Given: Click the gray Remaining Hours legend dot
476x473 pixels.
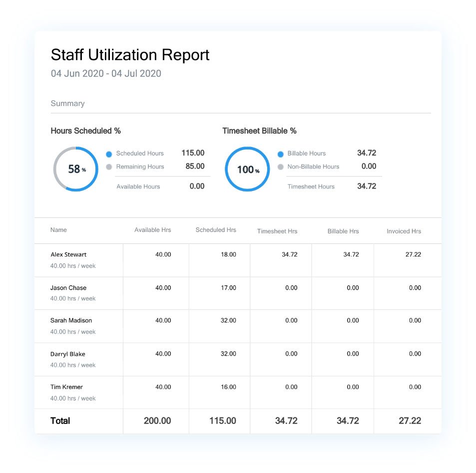Looking at the screenshot, I should (x=109, y=167).
